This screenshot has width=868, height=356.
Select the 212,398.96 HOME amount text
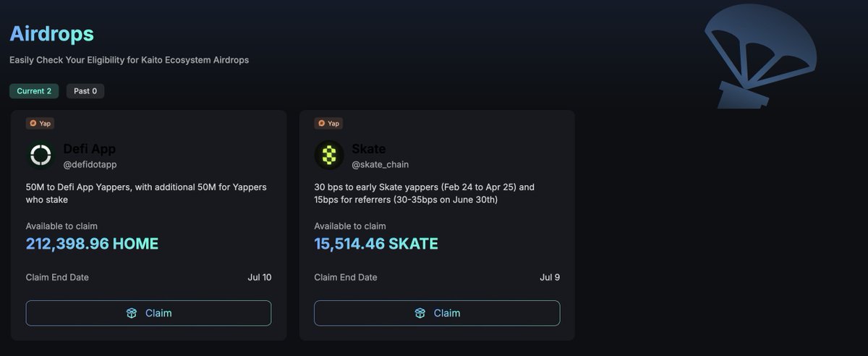coord(92,244)
